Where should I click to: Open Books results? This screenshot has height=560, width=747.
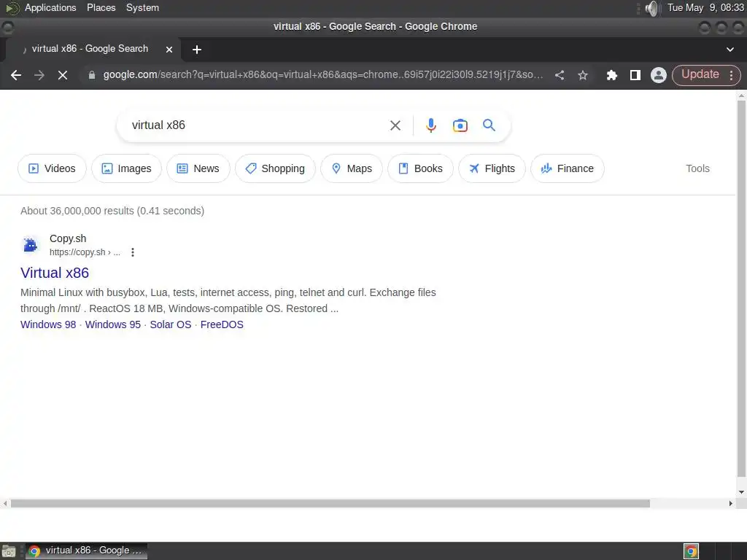click(x=421, y=168)
